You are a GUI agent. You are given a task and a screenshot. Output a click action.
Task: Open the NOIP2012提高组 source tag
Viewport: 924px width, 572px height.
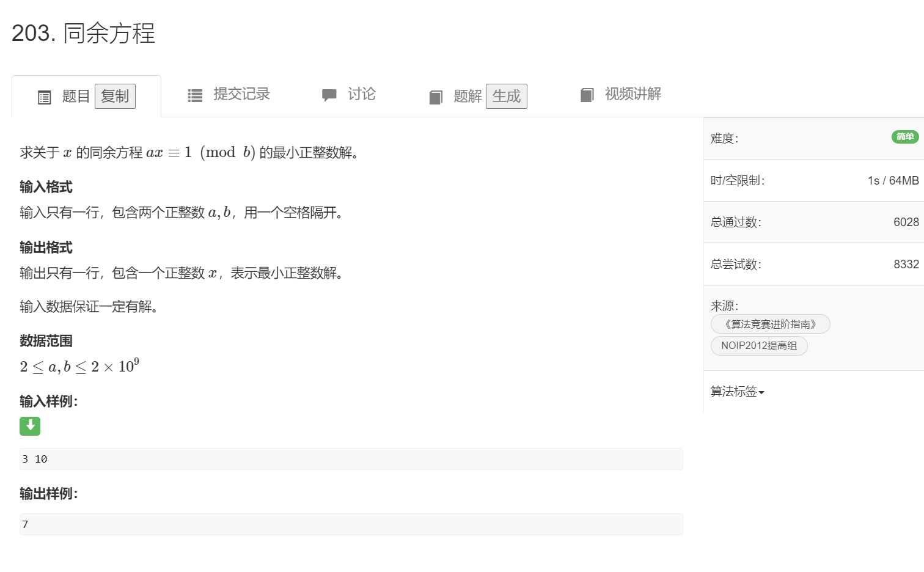coord(759,346)
